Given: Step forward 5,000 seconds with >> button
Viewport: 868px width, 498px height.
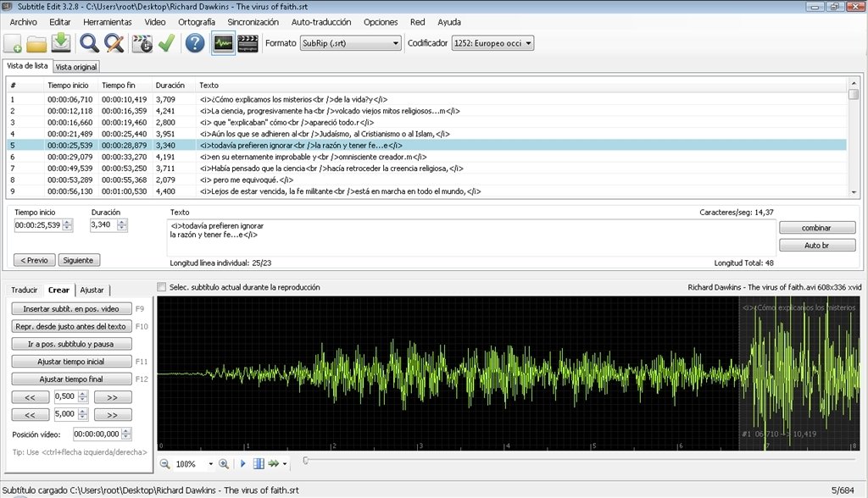Looking at the screenshot, I should [x=113, y=414].
